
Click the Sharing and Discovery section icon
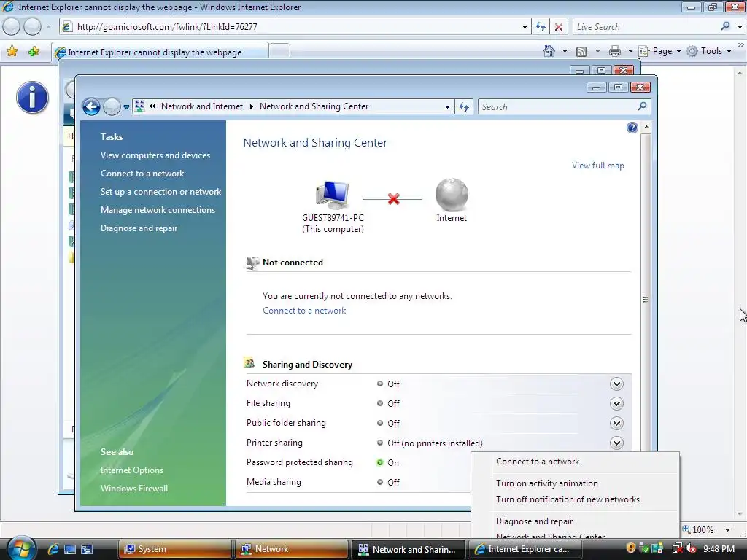click(249, 363)
